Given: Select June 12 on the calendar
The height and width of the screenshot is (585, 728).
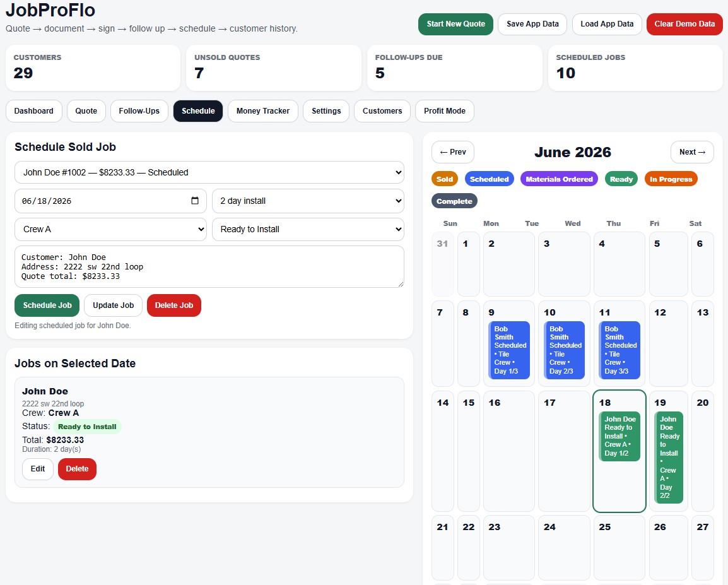Looking at the screenshot, I should [669, 343].
